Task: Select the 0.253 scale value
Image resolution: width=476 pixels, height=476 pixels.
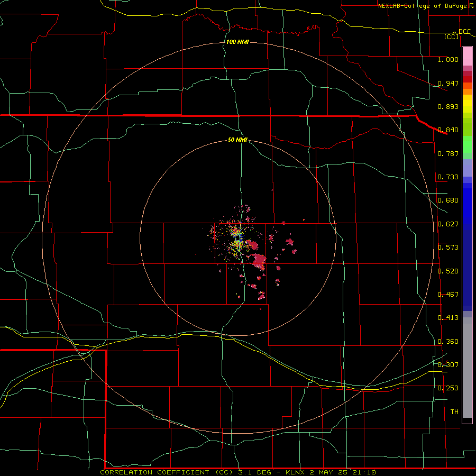Action: [448, 388]
